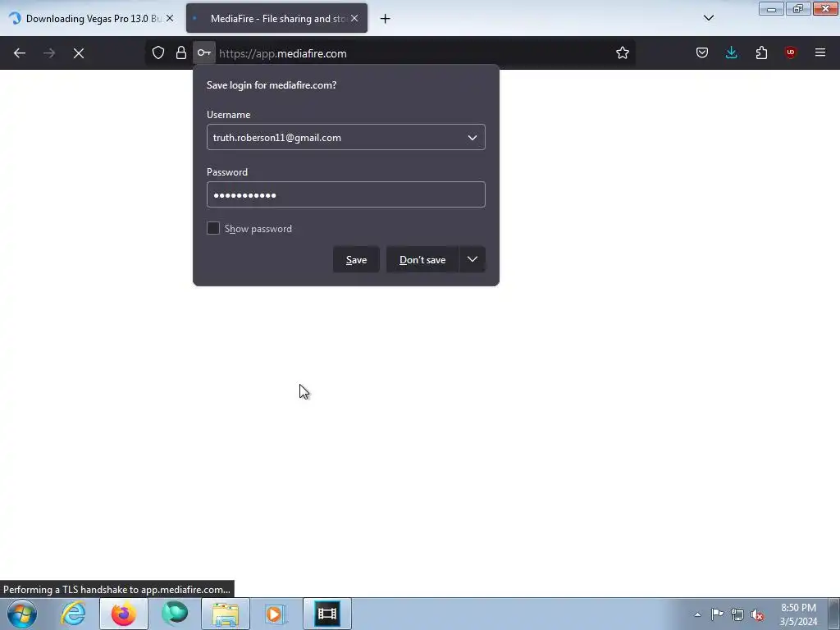Close the MediaFire tab
The height and width of the screenshot is (630, 840).
click(x=354, y=18)
